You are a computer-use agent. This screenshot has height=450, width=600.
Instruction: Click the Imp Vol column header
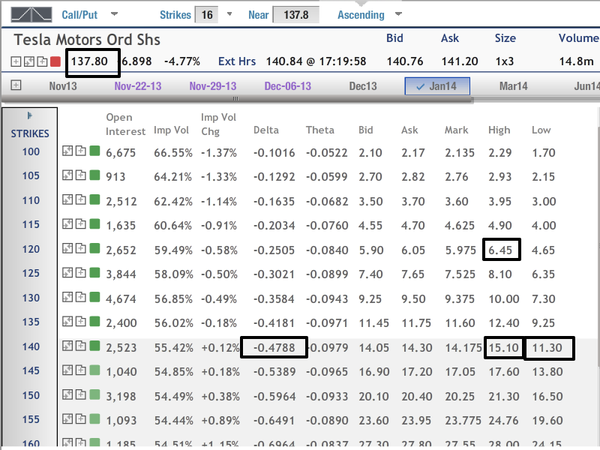coord(171,130)
